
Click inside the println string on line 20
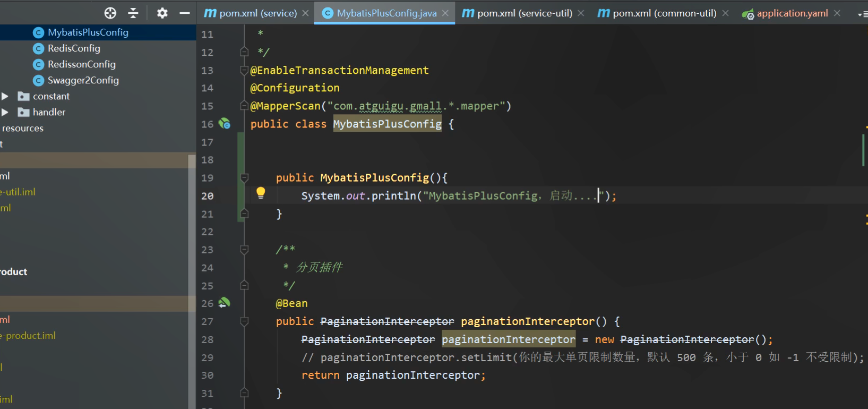514,196
